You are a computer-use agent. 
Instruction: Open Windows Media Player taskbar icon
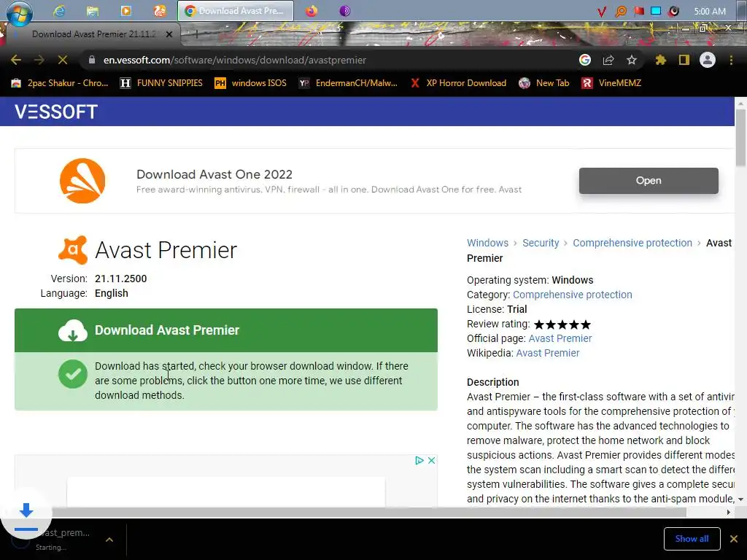[125, 10]
